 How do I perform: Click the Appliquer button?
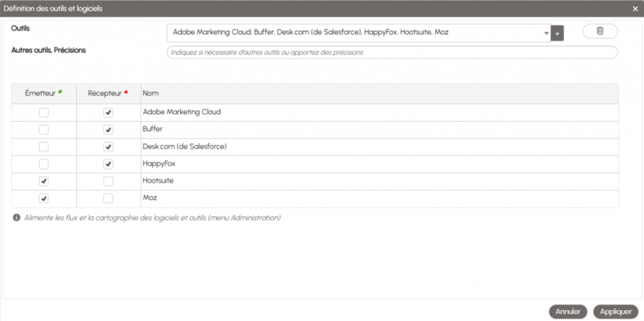[616, 312]
